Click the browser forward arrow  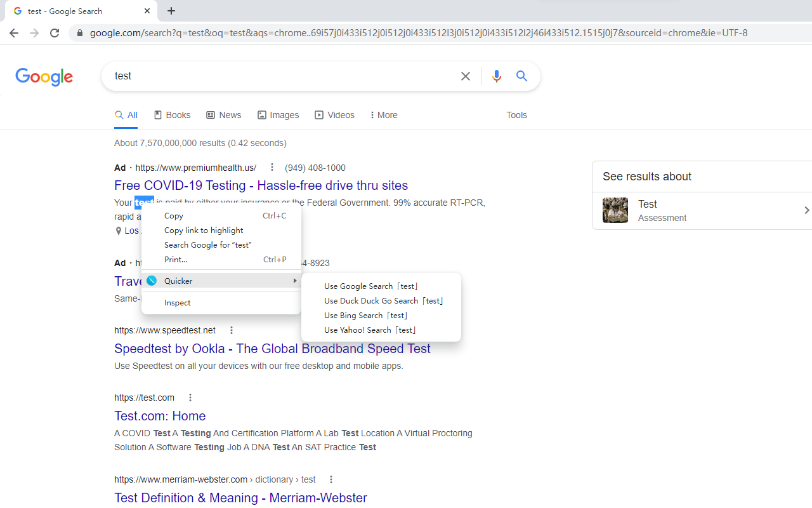point(34,33)
